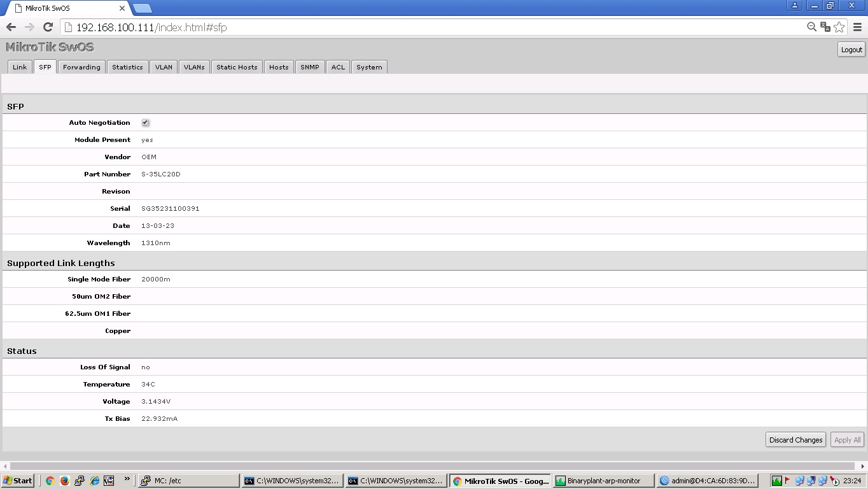The width and height of the screenshot is (868, 489).
Task: Expand hidden quick launch items chevron
Action: point(127,479)
